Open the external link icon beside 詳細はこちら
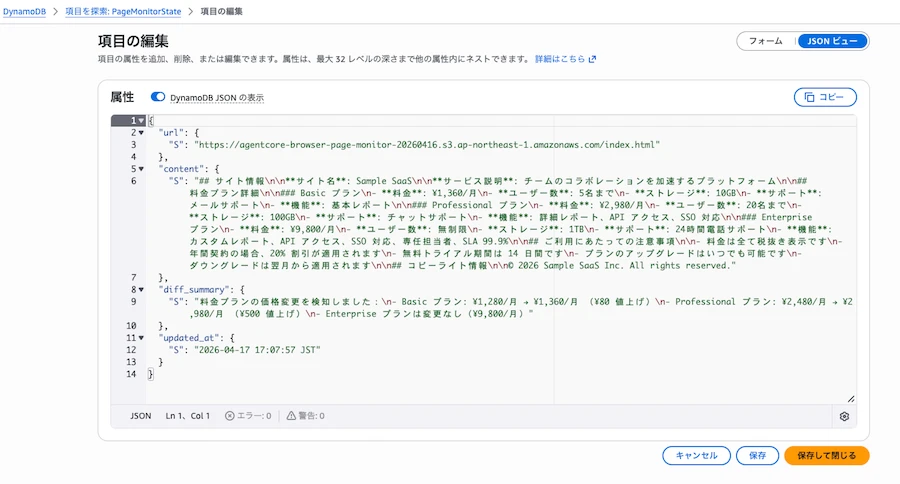The image size is (900, 484). pos(592,59)
